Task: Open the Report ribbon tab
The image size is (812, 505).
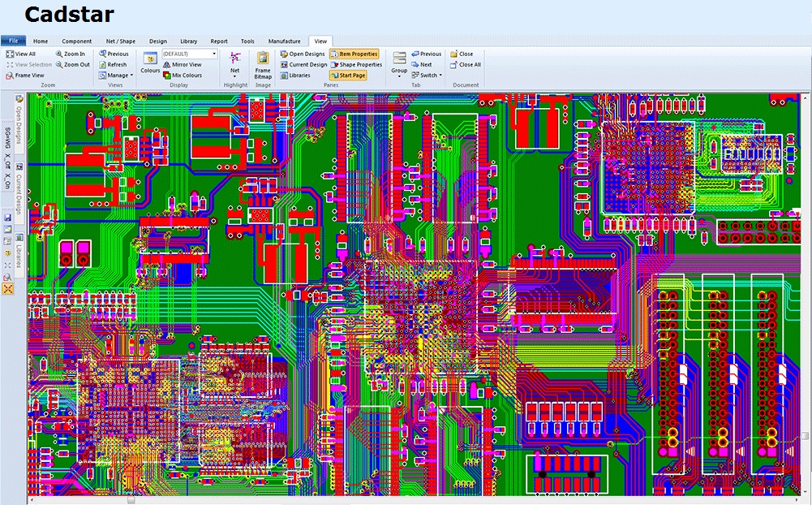Action: point(219,41)
